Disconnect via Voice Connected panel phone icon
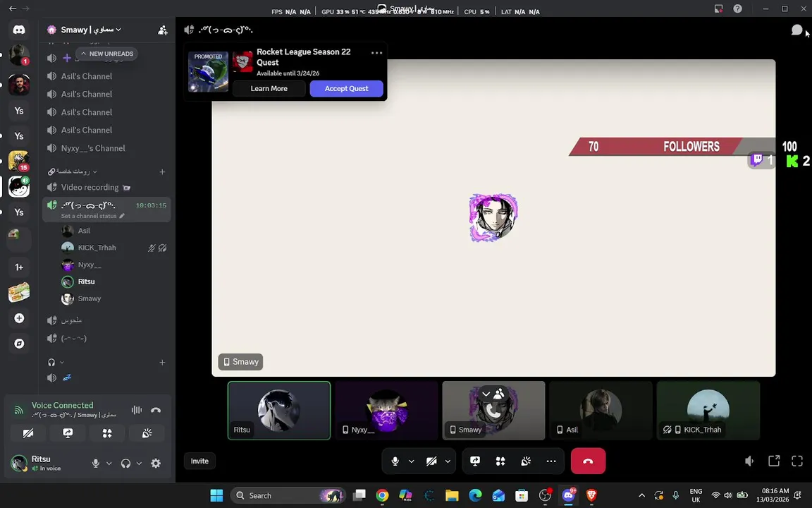Image resolution: width=812 pixels, height=508 pixels. point(156,410)
